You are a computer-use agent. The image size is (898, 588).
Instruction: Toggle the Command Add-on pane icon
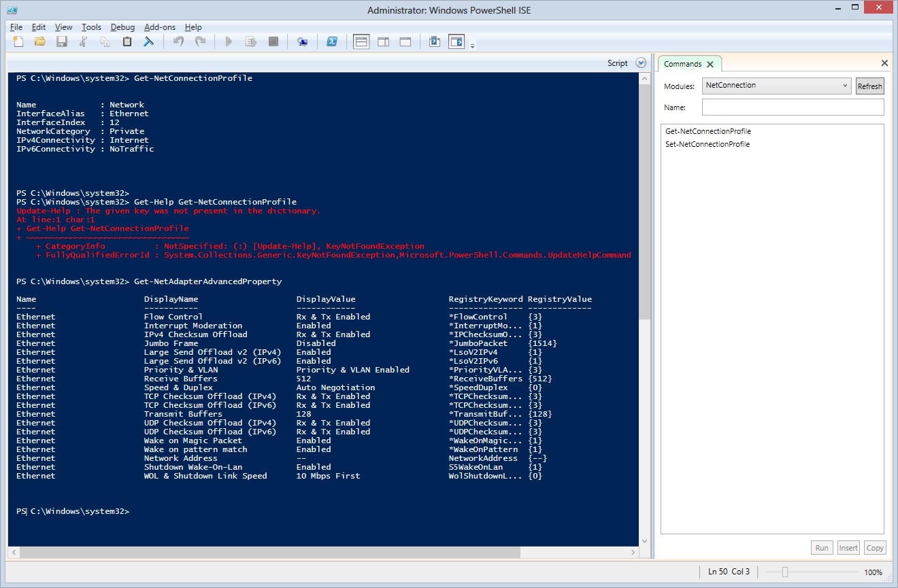(x=456, y=42)
